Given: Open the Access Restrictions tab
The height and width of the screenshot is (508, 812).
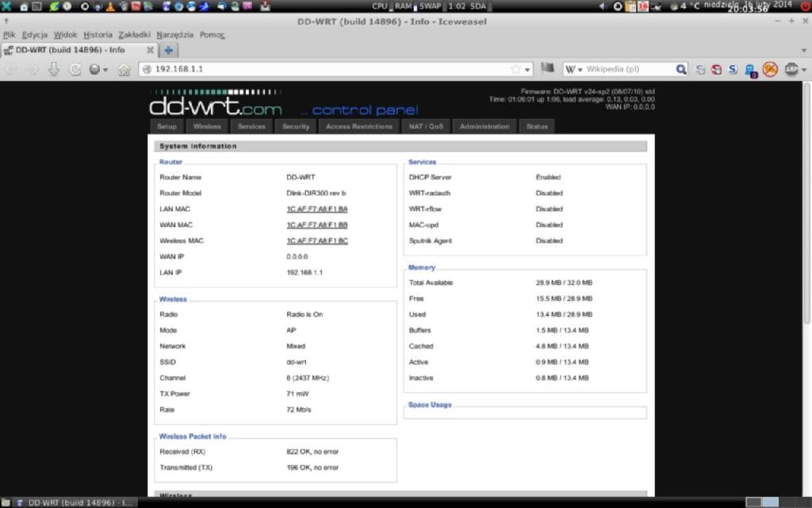Looking at the screenshot, I should (359, 126).
